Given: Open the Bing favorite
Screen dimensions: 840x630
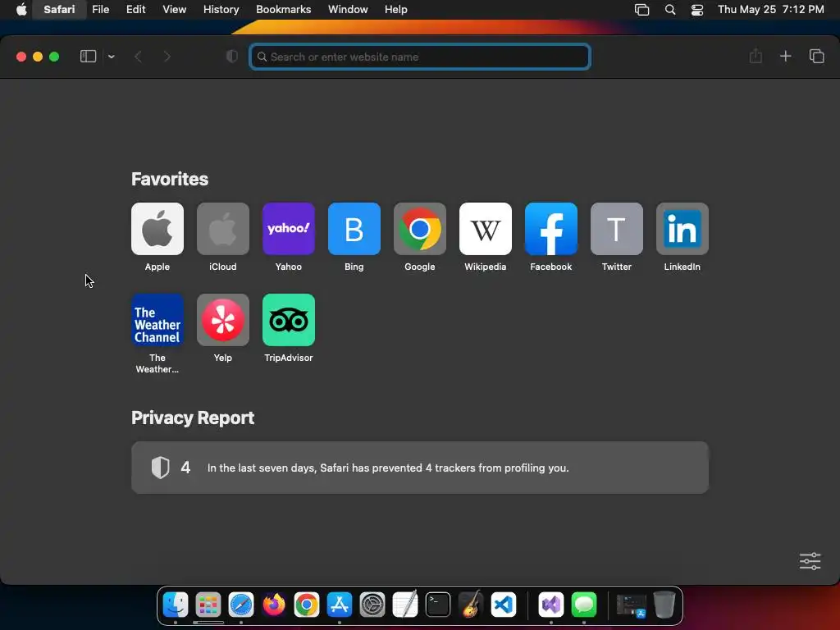Looking at the screenshot, I should pos(354,229).
